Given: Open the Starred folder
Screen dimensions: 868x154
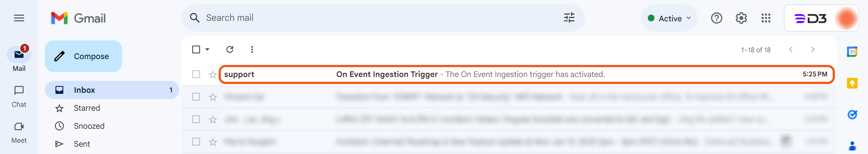Looking at the screenshot, I should 87,108.
